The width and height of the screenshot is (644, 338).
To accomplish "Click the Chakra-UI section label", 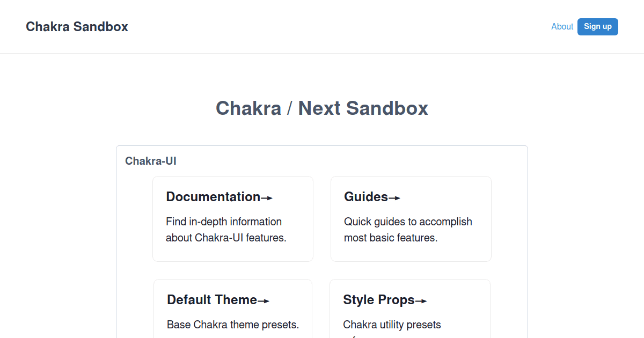I will click(151, 160).
